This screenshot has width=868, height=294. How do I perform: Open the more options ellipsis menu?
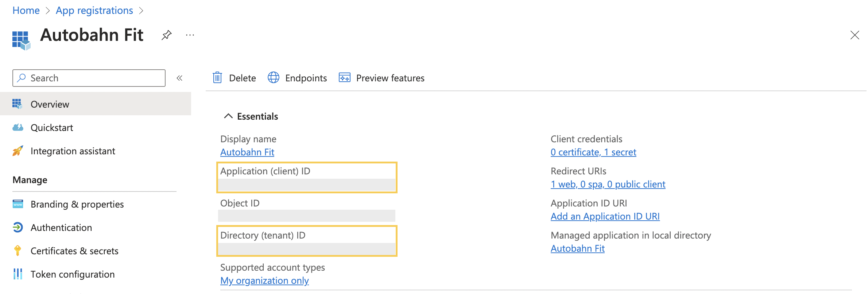coord(190,35)
